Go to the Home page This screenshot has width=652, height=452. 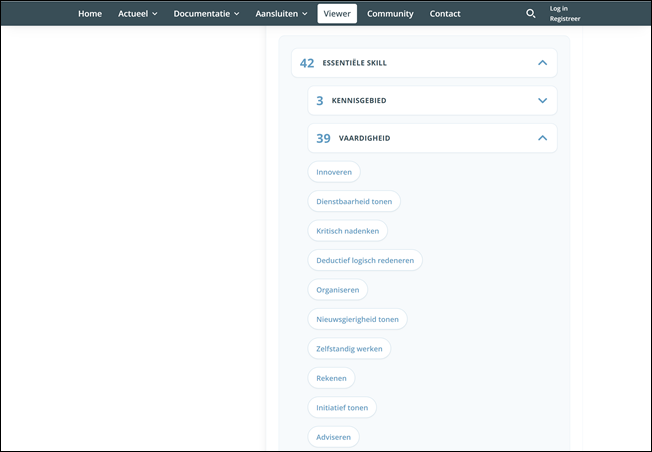point(90,14)
